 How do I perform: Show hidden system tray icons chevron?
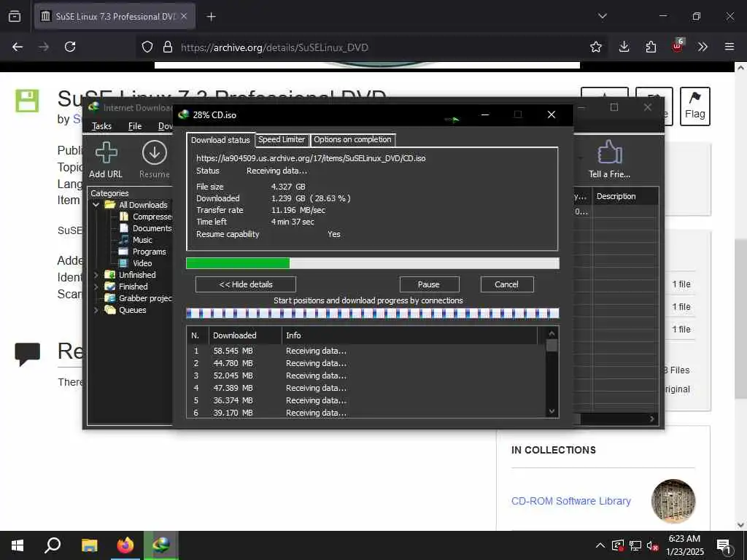[600, 545]
